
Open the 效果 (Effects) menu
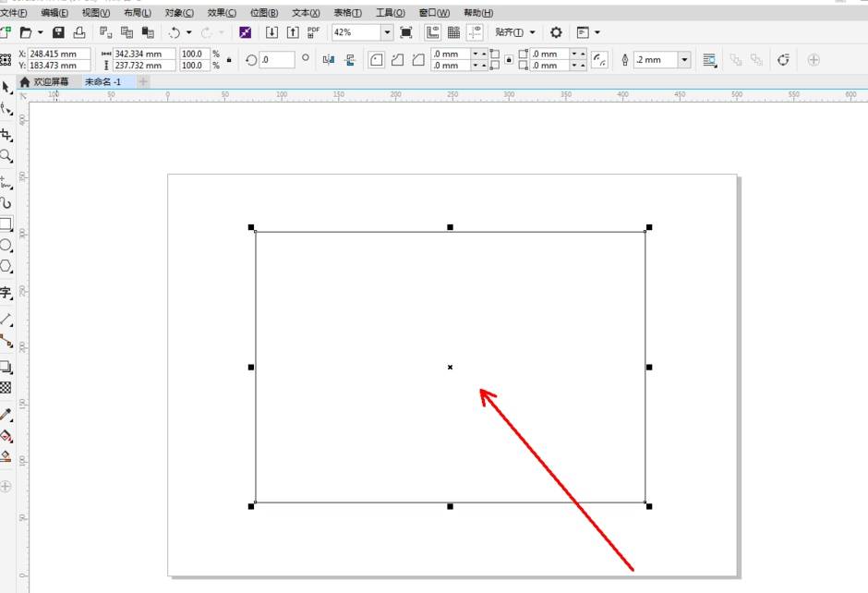tap(222, 13)
